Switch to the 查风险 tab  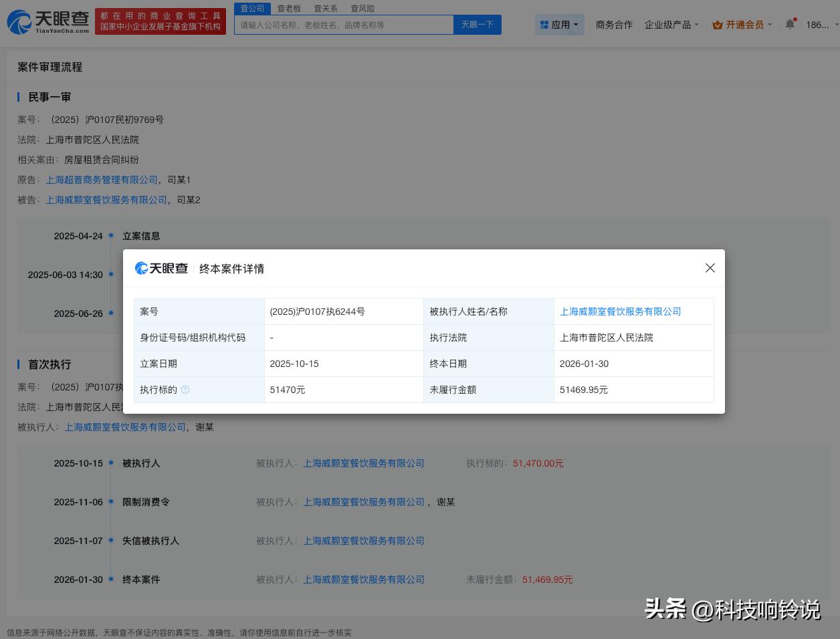click(362, 8)
